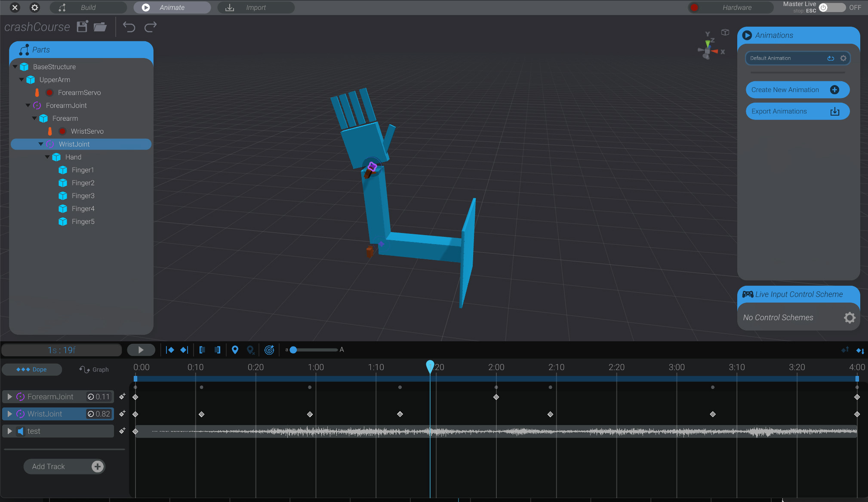Image resolution: width=868 pixels, height=502 pixels.
Task: Click the 3D view cube icon
Action: 725,32
